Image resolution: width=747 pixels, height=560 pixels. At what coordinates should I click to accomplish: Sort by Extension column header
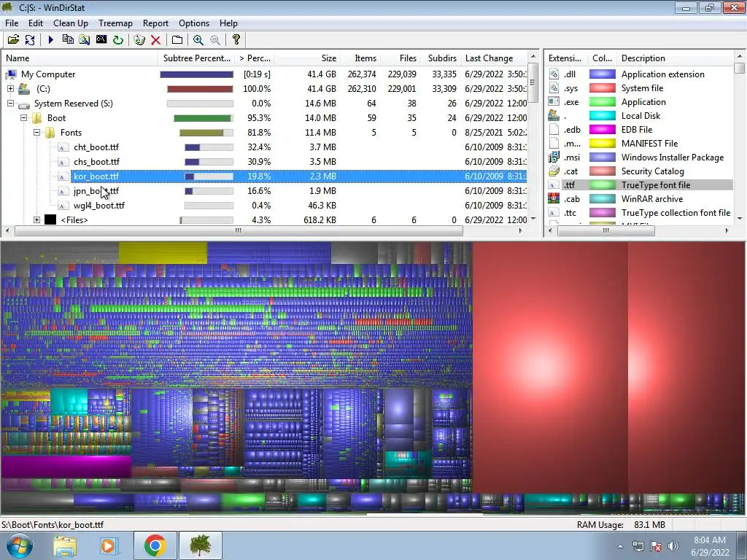(x=565, y=58)
